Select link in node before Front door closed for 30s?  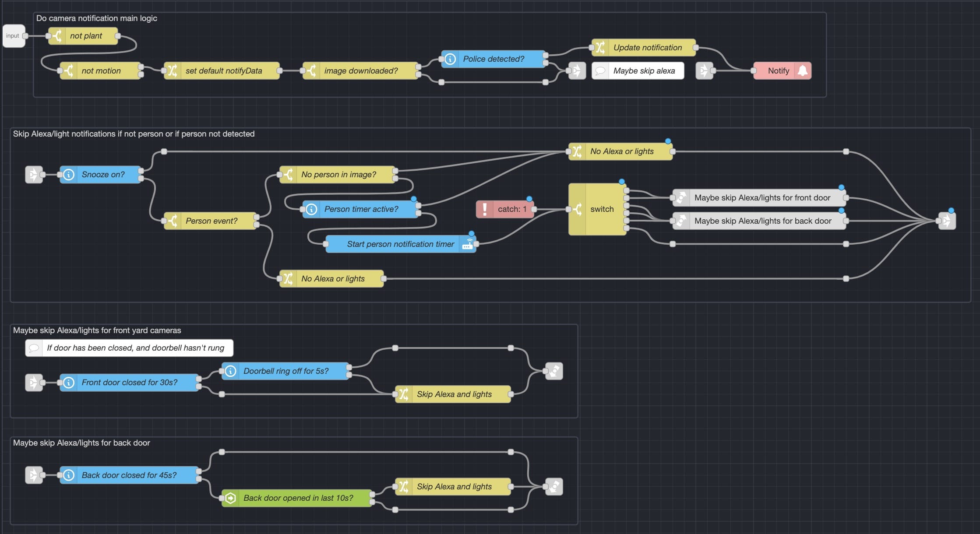coord(34,383)
